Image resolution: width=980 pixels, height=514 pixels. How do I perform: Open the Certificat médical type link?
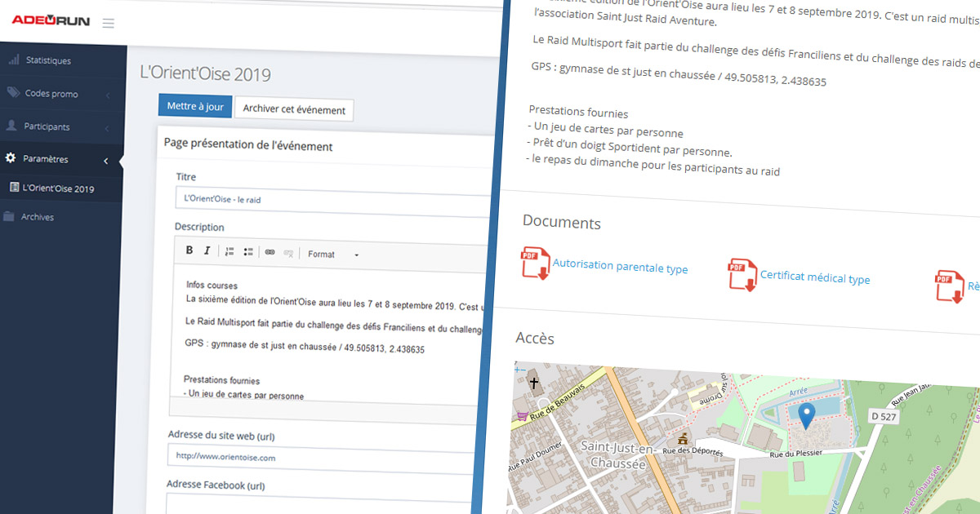coord(815,277)
